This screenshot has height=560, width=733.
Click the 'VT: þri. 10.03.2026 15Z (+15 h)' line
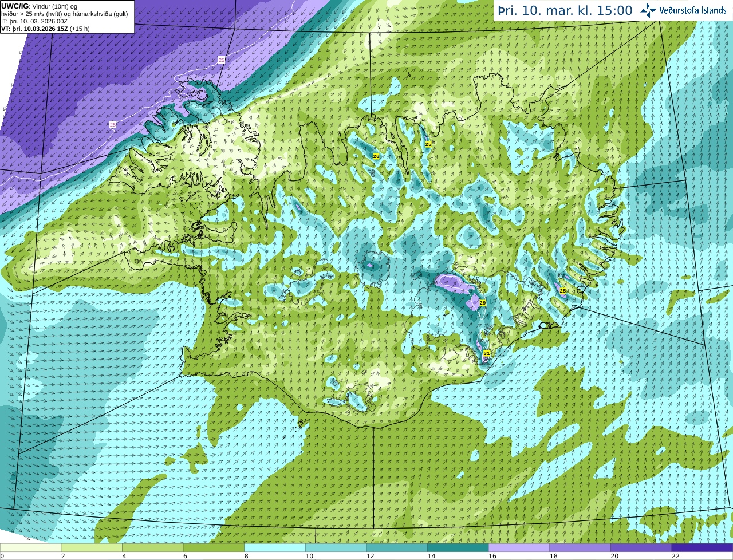(x=45, y=29)
